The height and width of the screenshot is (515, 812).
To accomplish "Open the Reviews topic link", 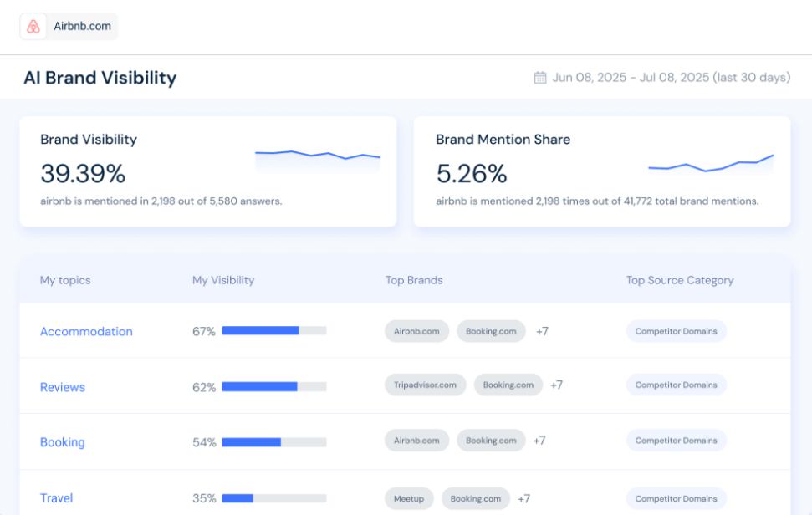I will [x=63, y=387].
